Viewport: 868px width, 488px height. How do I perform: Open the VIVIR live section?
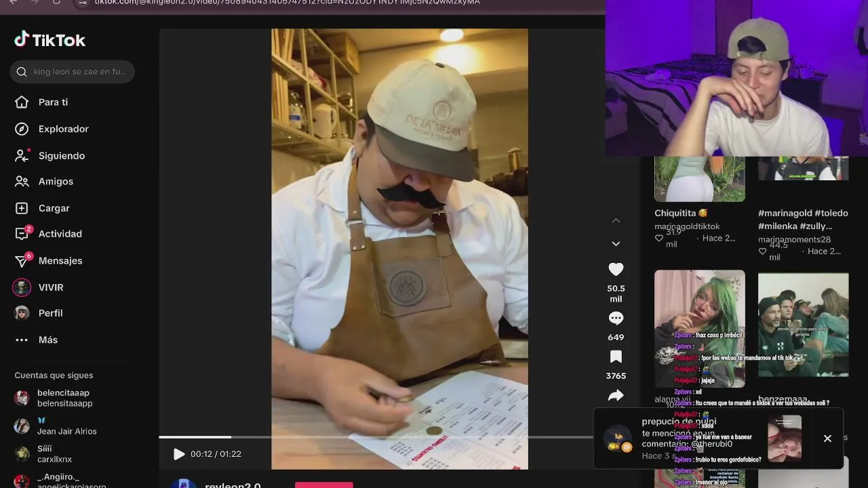tap(51, 287)
